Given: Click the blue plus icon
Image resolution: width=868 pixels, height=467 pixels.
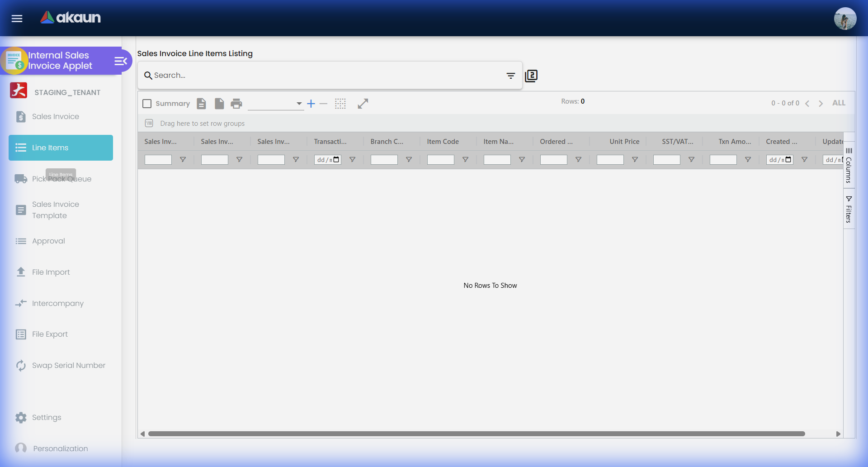Looking at the screenshot, I should [x=311, y=104].
